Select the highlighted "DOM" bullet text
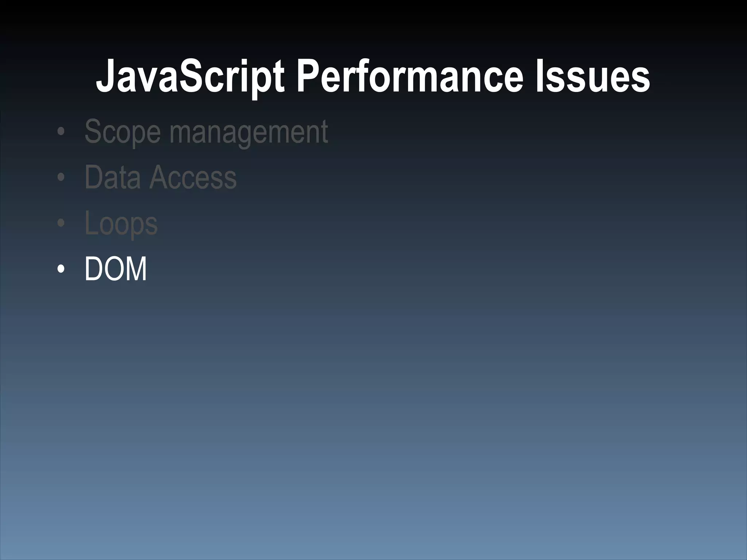 pyautogui.click(x=115, y=269)
